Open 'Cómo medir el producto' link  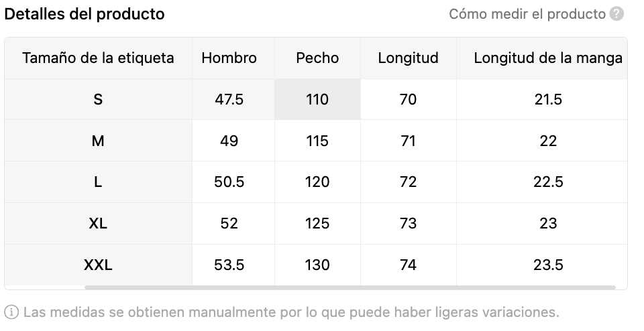(527, 14)
